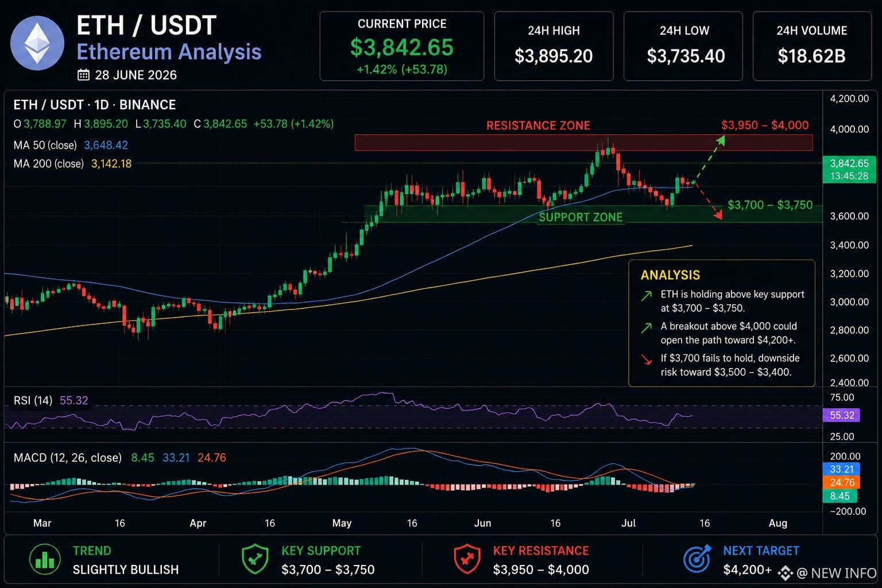Viewport: 882px width, 588px height.
Task: Click the 'ETH / USDT · 1D · BINANCE' chart header
Action: [x=95, y=105]
